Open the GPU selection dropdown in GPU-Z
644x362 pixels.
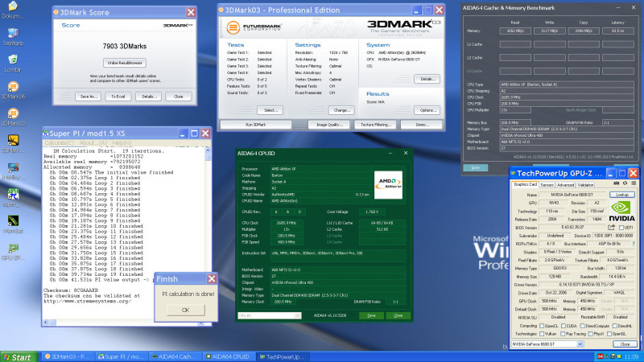(580, 344)
